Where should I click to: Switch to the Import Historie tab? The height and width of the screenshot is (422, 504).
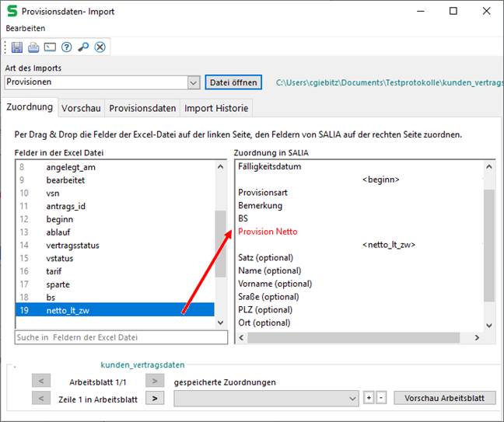coord(215,108)
